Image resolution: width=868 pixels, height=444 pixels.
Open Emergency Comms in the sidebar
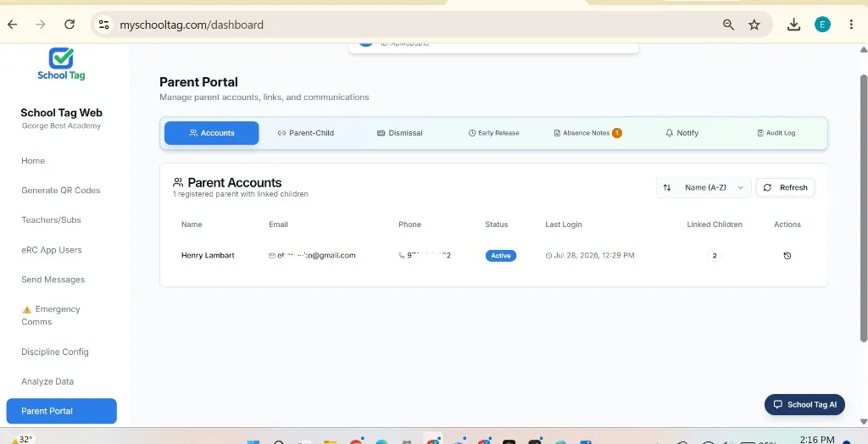click(51, 315)
